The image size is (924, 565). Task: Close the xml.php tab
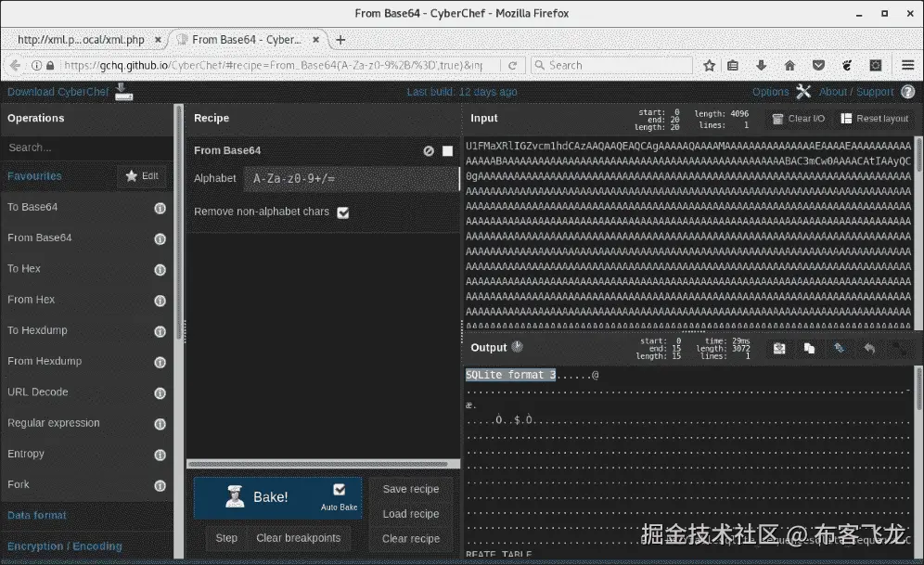158,40
